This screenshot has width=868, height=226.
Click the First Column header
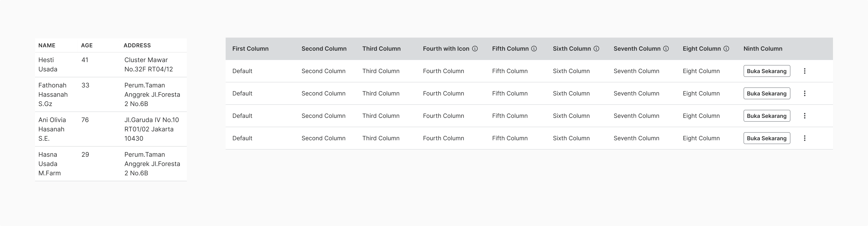tap(250, 49)
